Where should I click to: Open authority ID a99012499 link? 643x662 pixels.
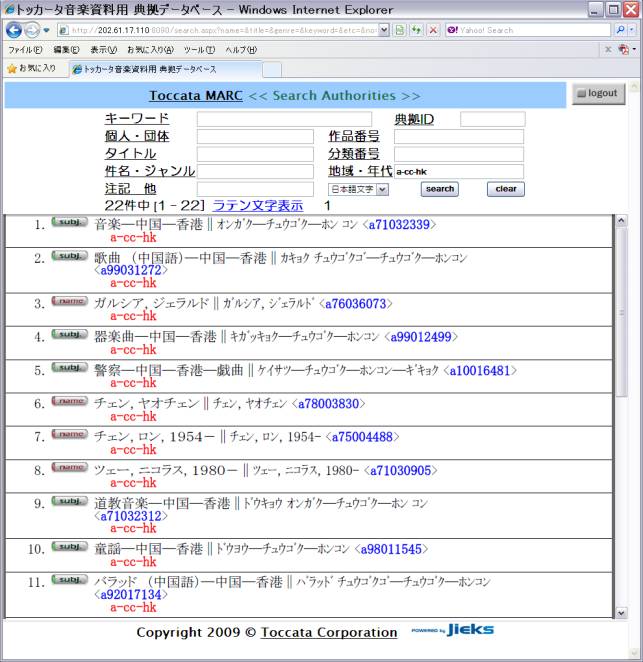pos(421,337)
